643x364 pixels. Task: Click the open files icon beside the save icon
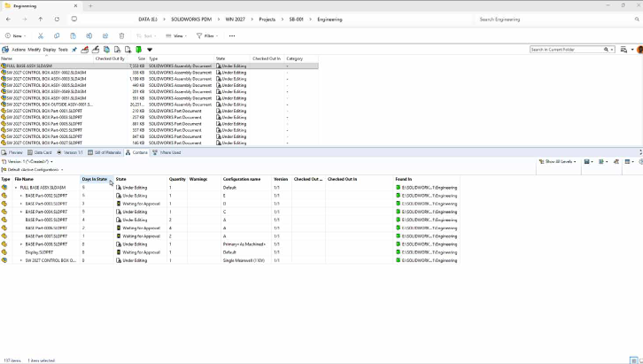[x=601, y=162]
